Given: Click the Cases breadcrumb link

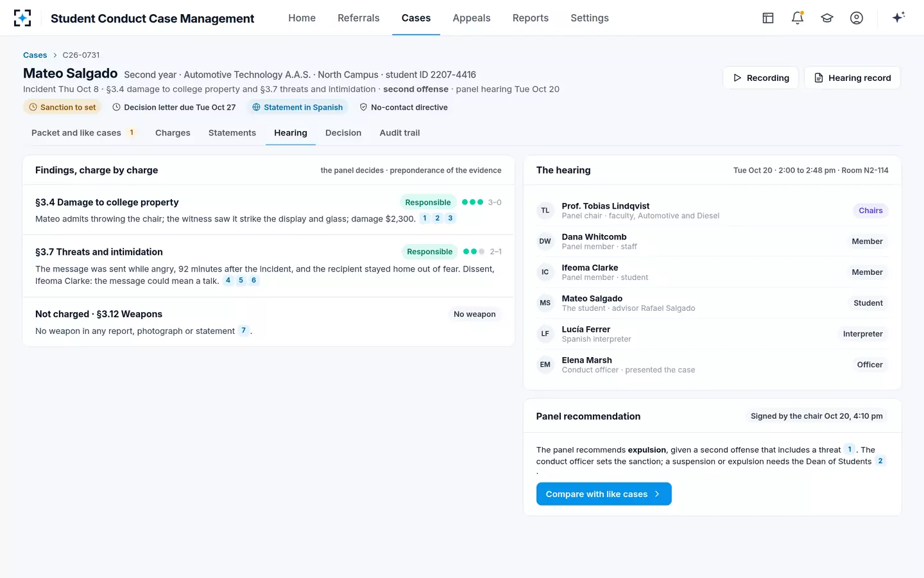Looking at the screenshot, I should (x=35, y=55).
